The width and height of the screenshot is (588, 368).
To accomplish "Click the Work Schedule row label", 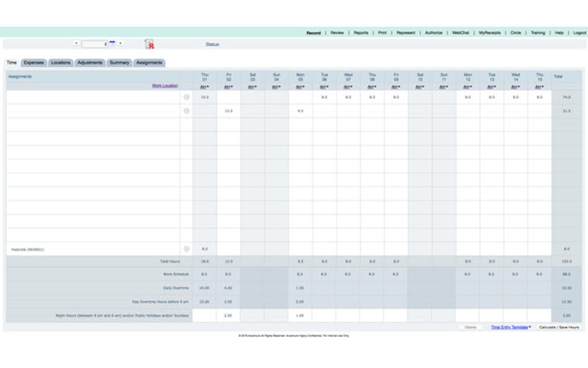I will (176, 274).
